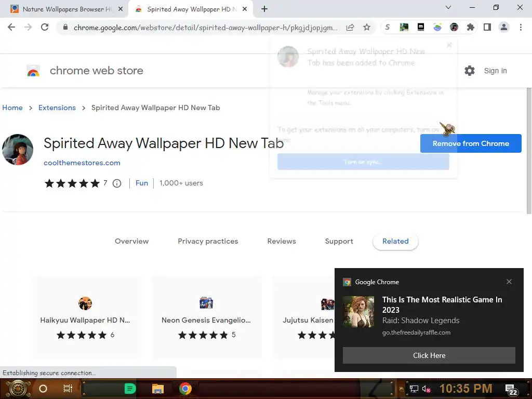This screenshot has height=399, width=532.
Task: Click the go.thefreedailyraffle.com notification source
Action: pyautogui.click(x=416, y=332)
